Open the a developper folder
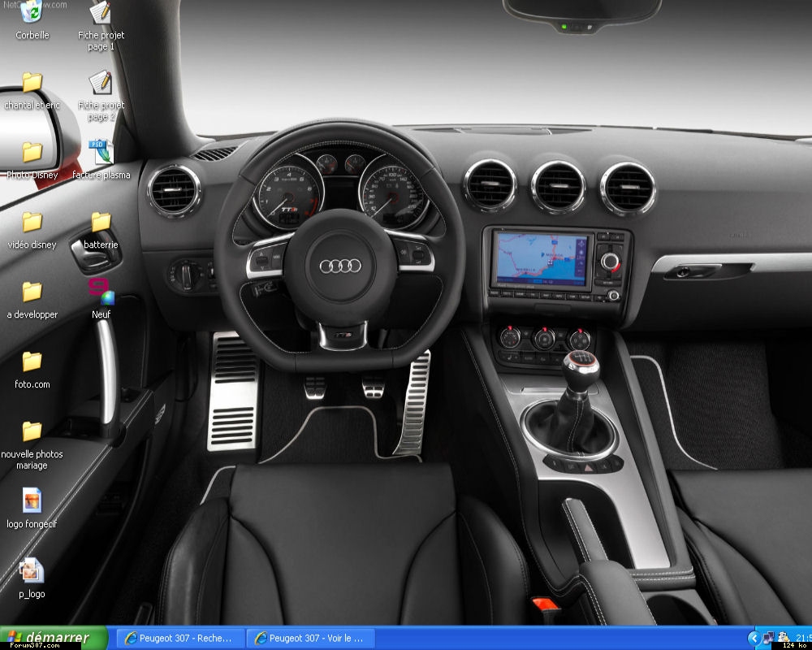 pos(32,292)
